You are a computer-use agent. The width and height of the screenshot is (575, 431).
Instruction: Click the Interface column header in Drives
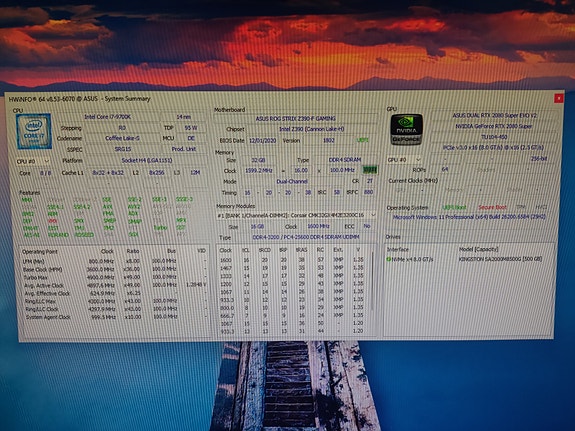tap(398, 249)
